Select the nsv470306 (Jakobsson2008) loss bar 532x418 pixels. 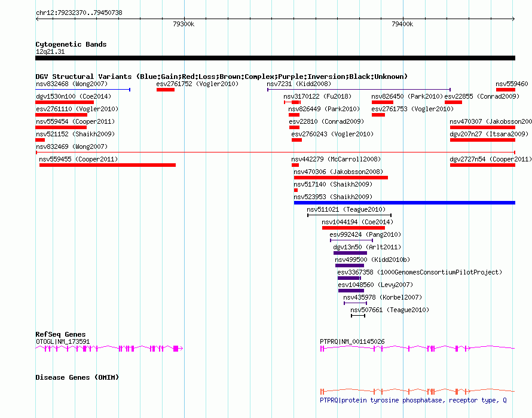[341, 178]
